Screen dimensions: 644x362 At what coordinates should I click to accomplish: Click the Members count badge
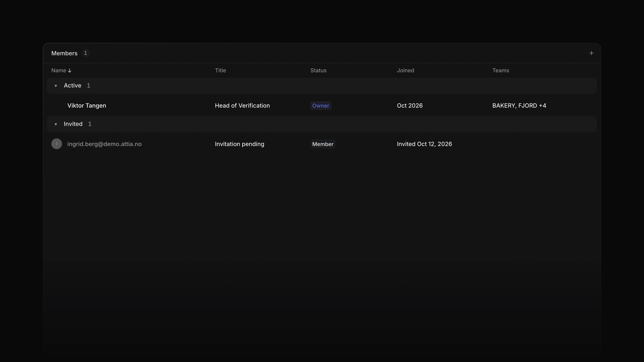coord(86,53)
